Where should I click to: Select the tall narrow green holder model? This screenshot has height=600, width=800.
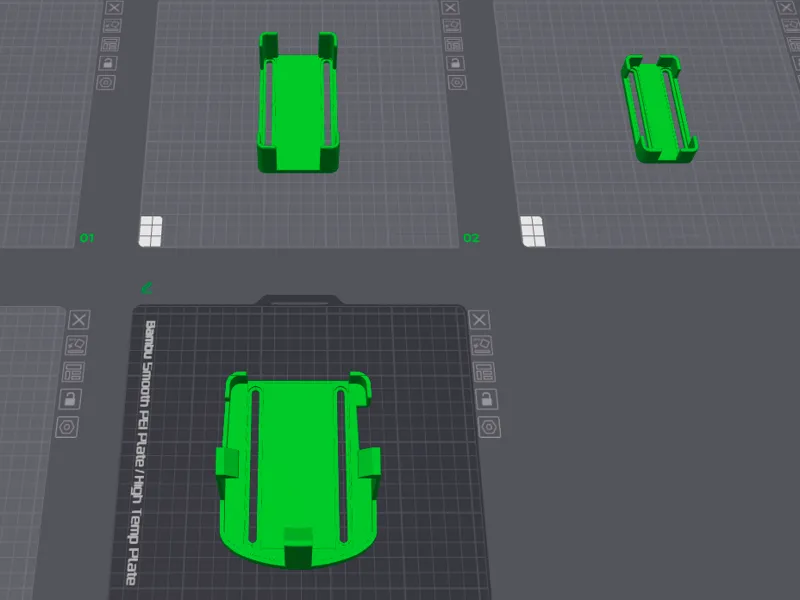pos(298,103)
